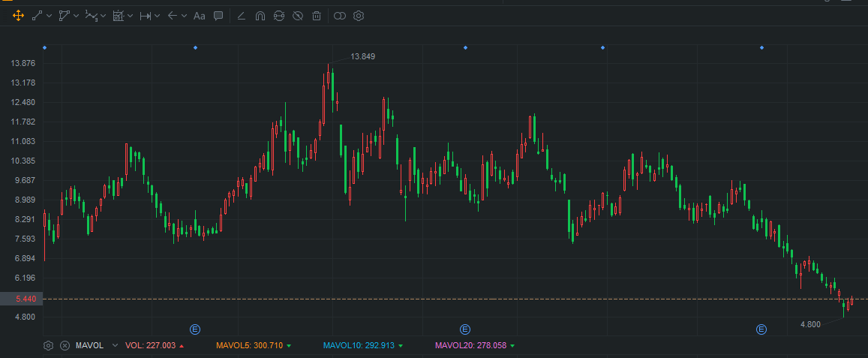Image resolution: width=868 pixels, height=358 pixels.
Task: Expand polygon tool dropdown arrow
Action: tap(77, 16)
